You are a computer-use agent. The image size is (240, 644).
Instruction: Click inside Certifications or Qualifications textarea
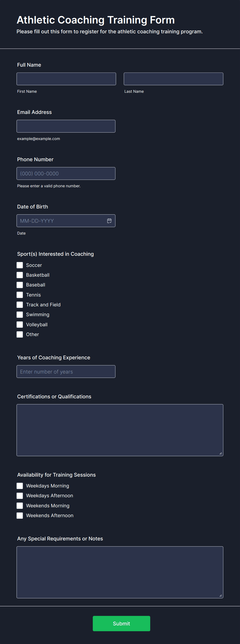[x=120, y=430]
